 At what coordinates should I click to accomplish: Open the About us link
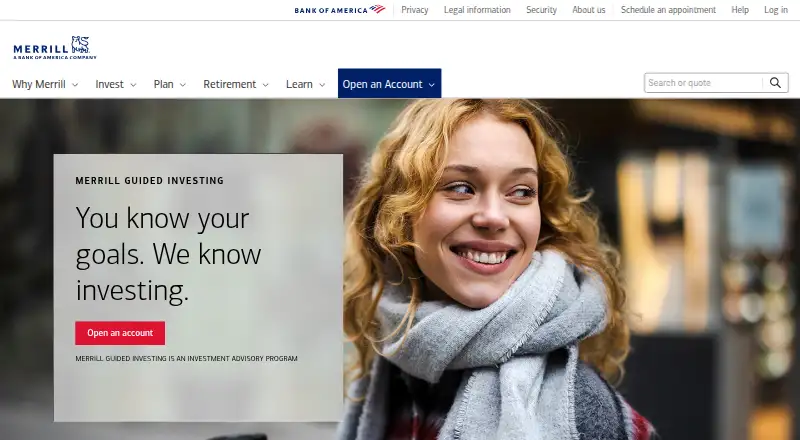pos(589,10)
